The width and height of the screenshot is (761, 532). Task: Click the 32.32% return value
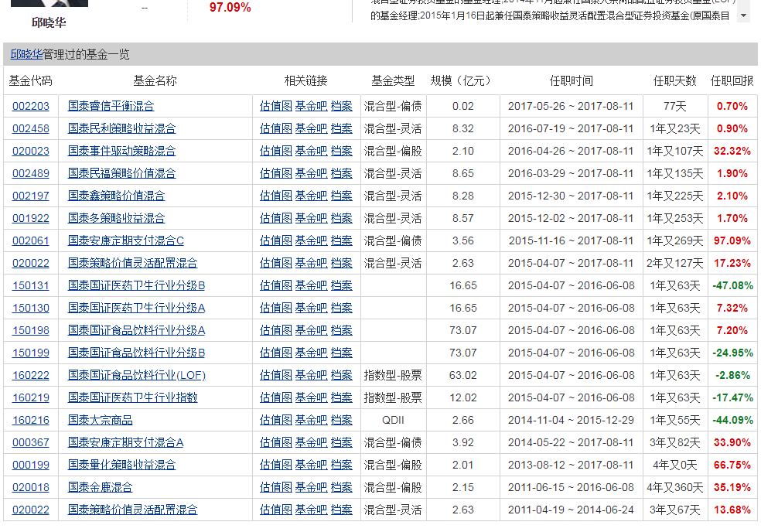click(732, 151)
